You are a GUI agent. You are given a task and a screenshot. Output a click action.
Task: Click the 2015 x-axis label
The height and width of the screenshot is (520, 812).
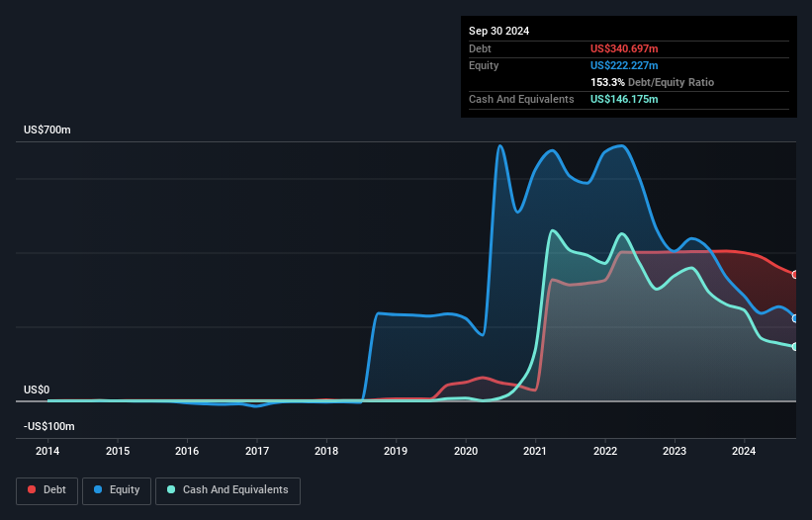pos(118,451)
